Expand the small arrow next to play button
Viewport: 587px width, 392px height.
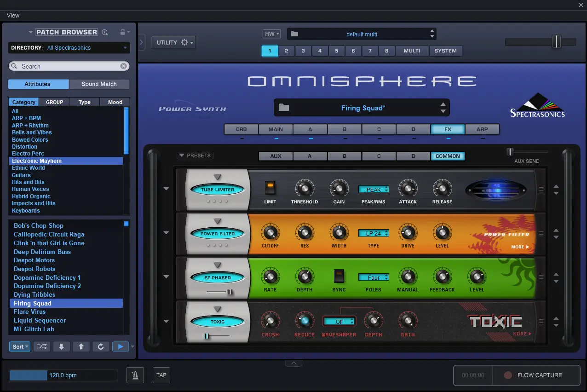[133, 346]
